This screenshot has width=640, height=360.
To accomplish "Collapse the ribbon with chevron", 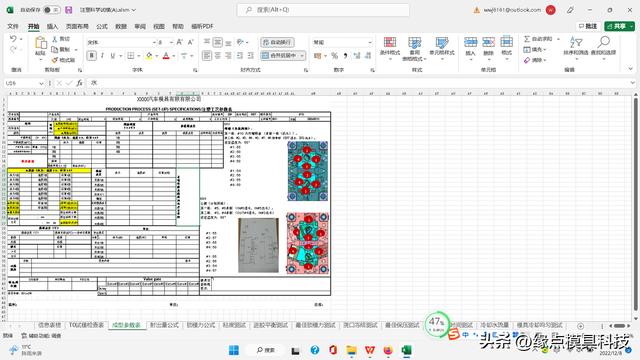I will pyautogui.click(x=630, y=69).
